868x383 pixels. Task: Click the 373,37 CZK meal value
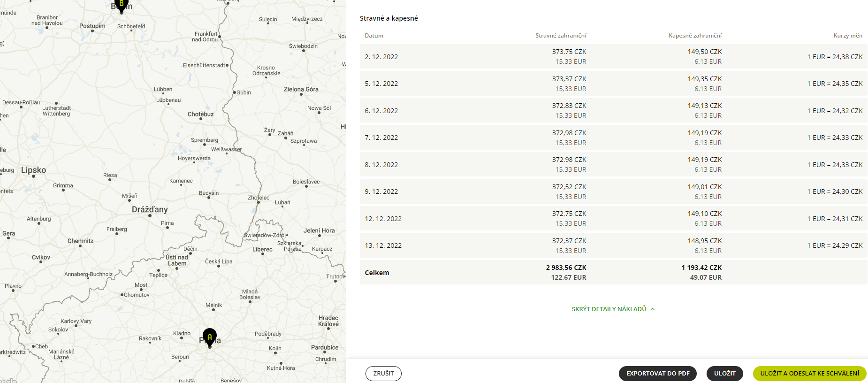(569, 79)
